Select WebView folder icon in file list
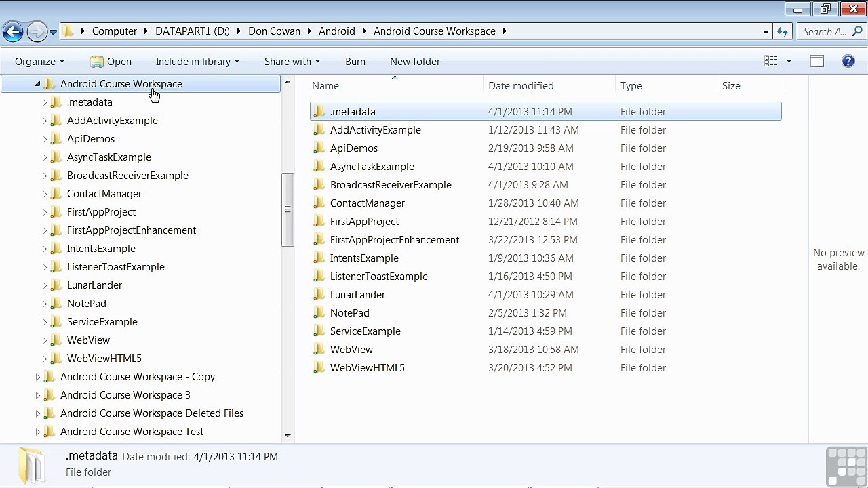Screen dimensions: 868x488 [319, 350]
